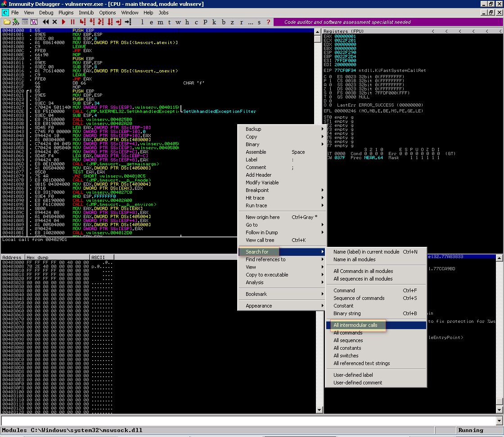Viewport: 504px width, 437px height.
Task: Open the Options menu
Action: click(x=108, y=13)
